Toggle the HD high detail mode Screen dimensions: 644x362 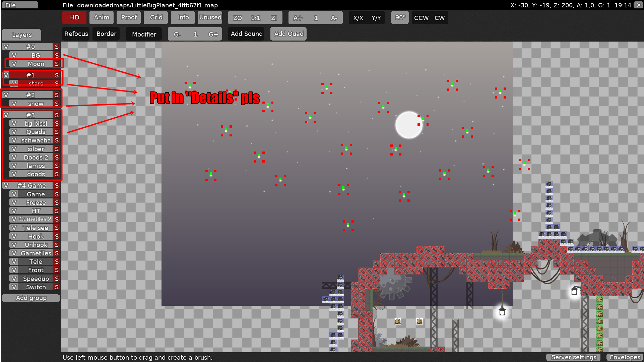click(x=74, y=17)
